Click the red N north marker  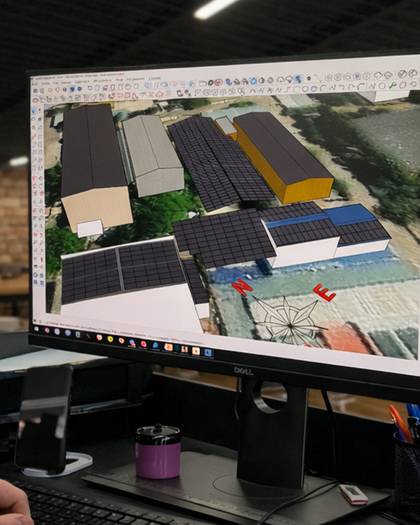[242, 287]
